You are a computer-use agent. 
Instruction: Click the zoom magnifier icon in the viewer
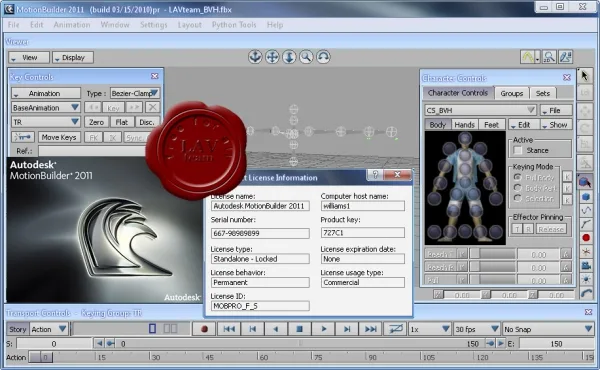coord(306,57)
